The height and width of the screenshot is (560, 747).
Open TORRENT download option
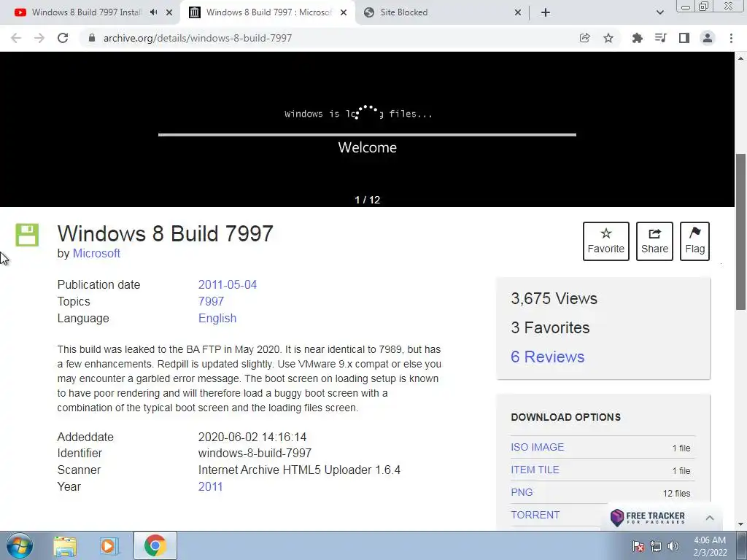535,515
